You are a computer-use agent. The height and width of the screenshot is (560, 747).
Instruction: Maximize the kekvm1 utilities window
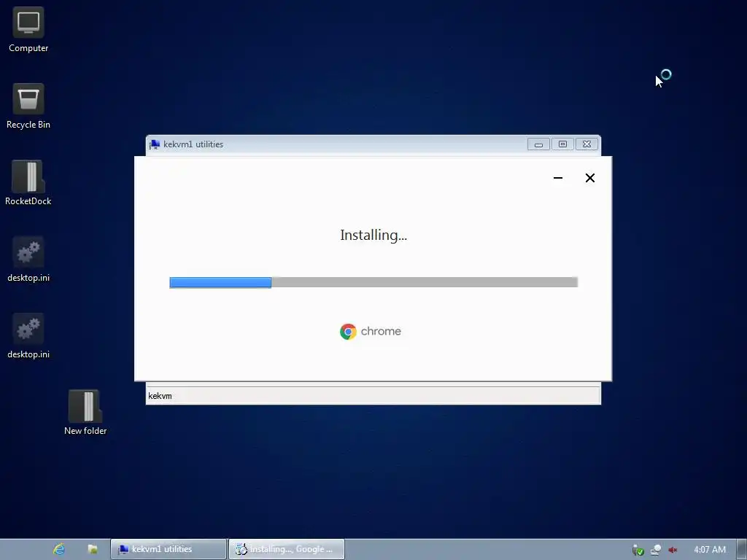pyautogui.click(x=562, y=144)
